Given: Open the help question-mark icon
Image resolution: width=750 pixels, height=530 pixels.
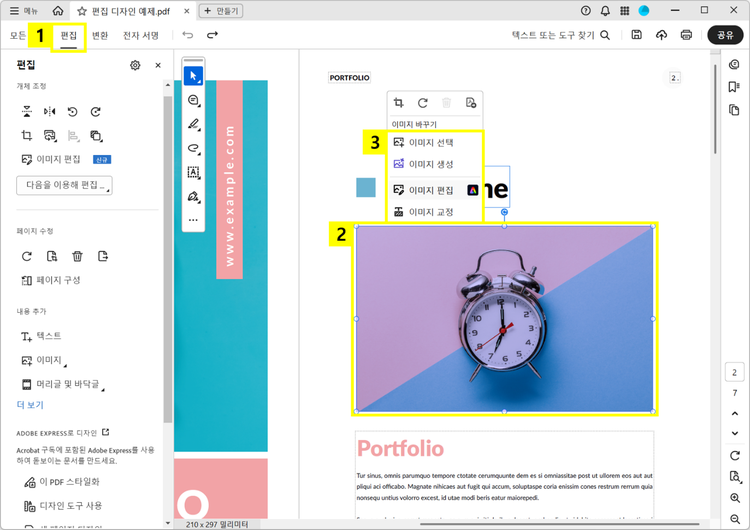Looking at the screenshot, I should (585, 11).
